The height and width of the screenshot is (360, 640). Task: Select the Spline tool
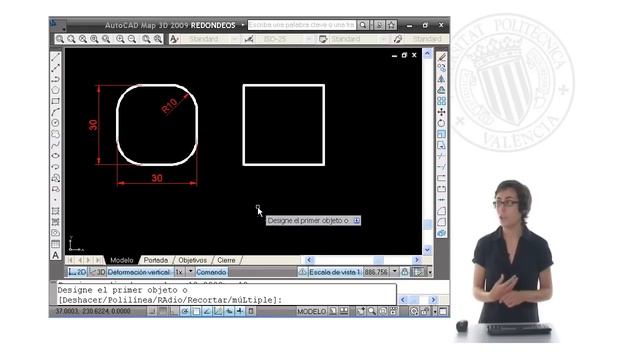tap(56, 145)
